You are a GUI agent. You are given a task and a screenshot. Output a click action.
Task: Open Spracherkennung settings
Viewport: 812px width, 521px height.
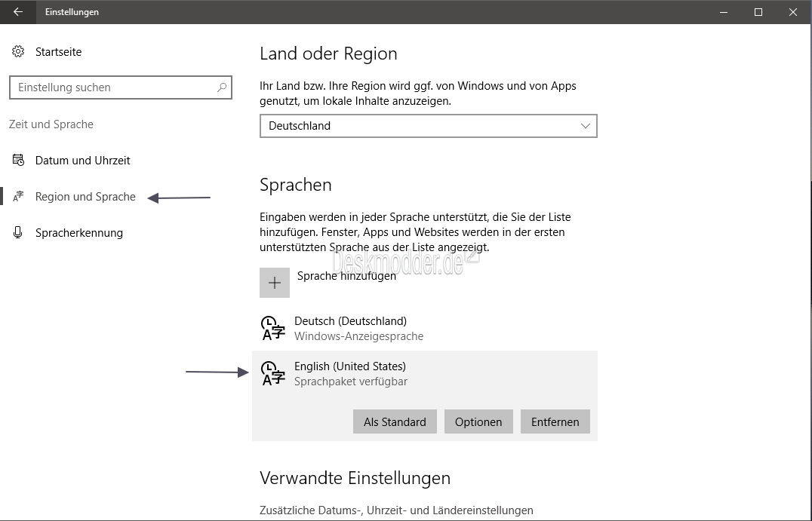coord(79,233)
